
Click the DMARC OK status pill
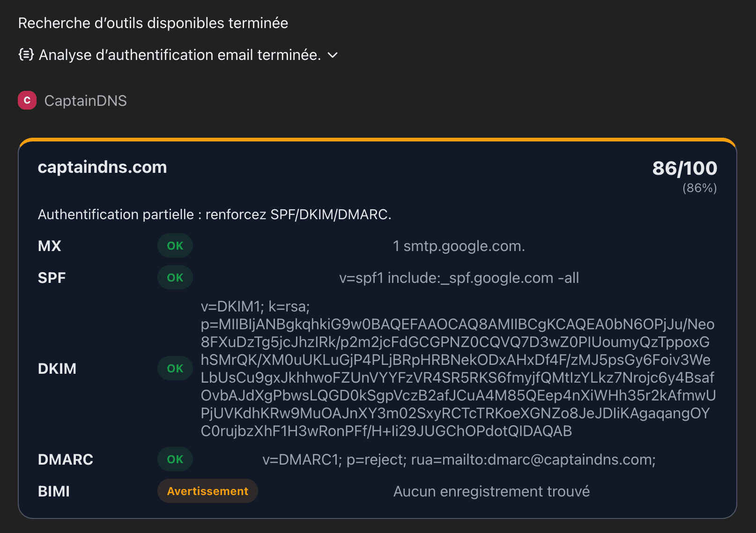tap(175, 459)
